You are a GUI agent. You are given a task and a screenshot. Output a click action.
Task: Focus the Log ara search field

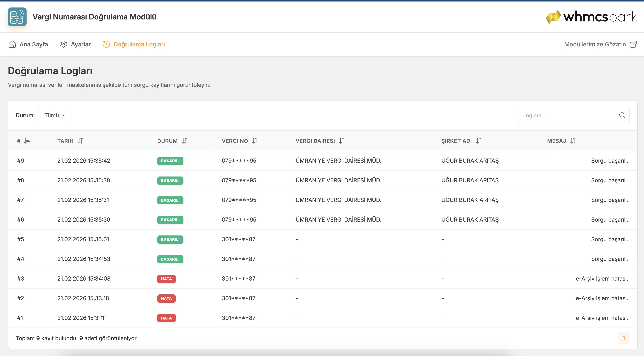pos(574,115)
